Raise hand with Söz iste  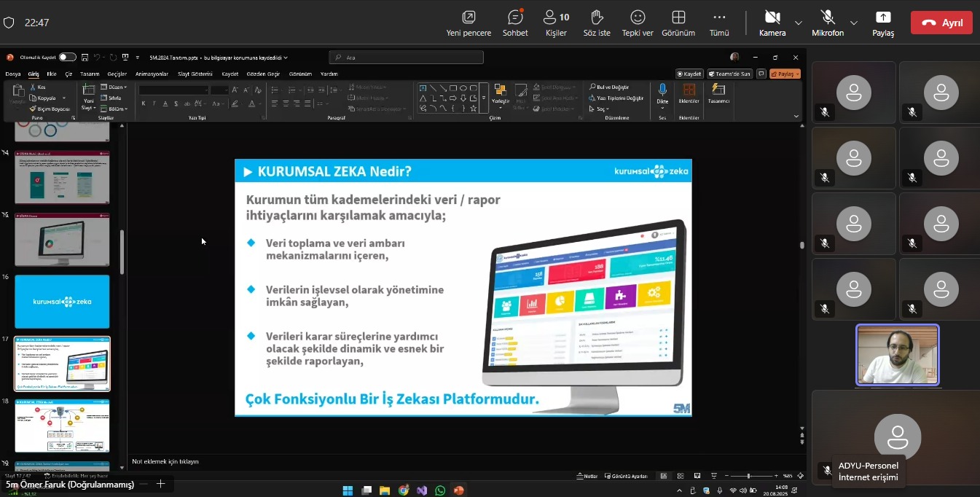tap(597, 23)
